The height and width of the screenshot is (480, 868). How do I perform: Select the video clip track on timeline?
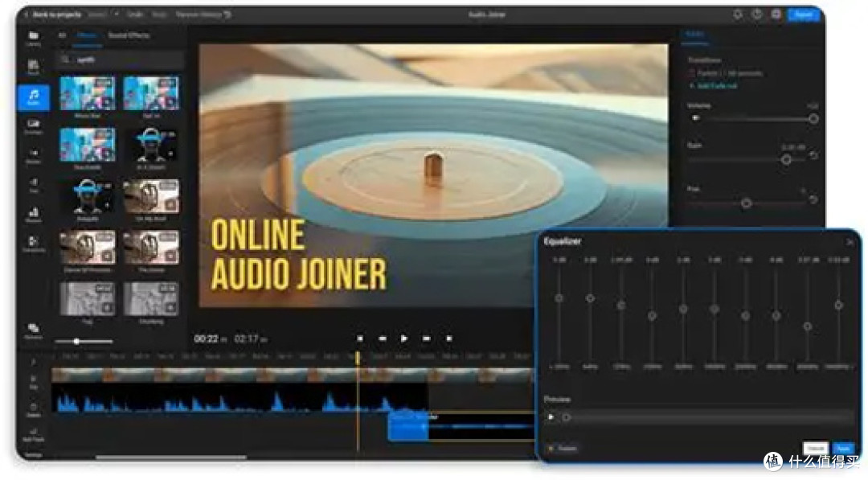[x=293, y=375]
